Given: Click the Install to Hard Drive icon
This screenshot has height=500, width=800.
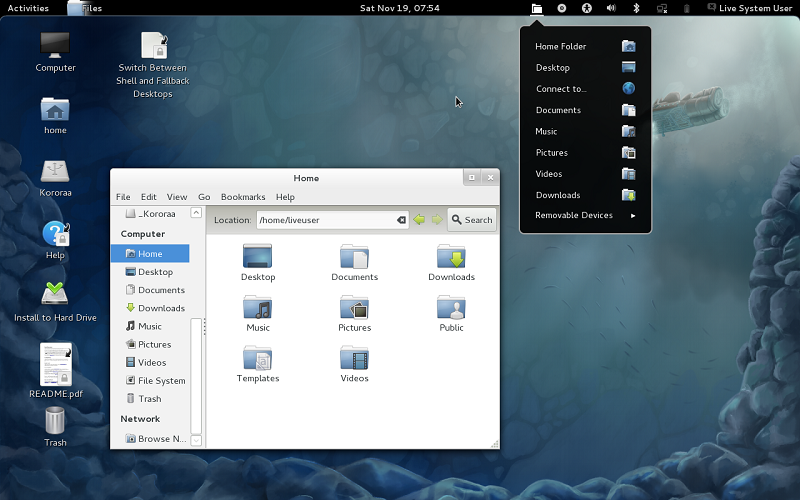Looking at the screenshot, I should click(x=55, y=295).
